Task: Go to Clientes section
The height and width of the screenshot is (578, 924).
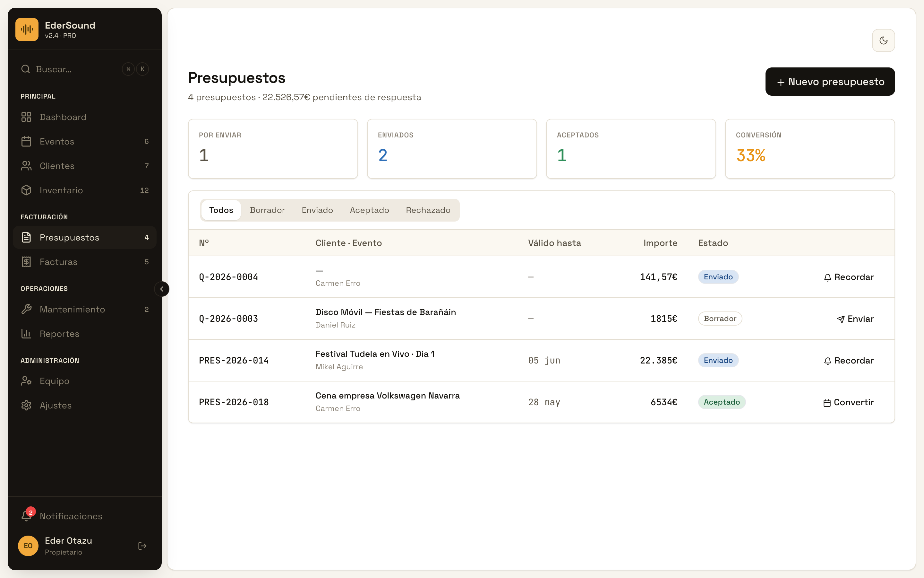Action: (85, 166)
